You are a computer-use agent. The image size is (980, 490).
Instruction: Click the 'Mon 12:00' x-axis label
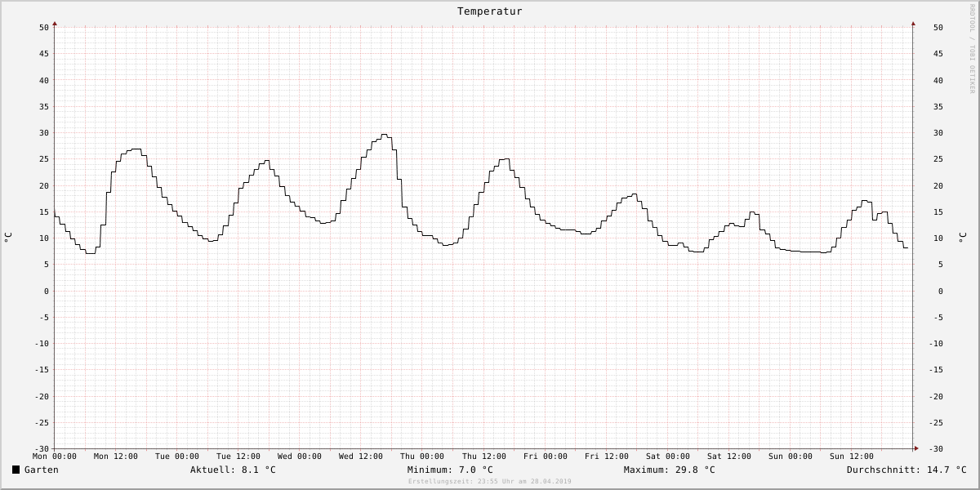[116, 457]
